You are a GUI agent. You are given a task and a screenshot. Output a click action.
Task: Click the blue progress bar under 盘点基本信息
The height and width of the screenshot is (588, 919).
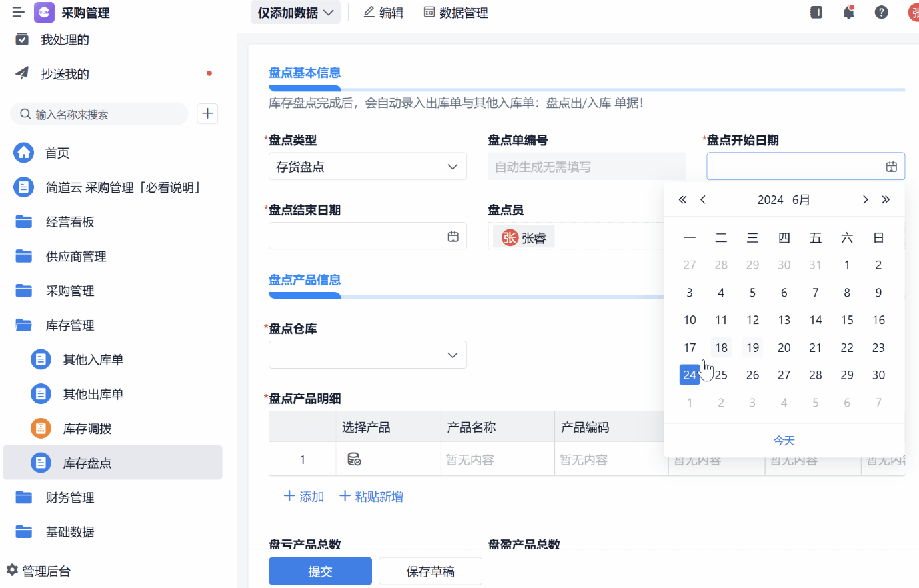[x=304, y=87]
